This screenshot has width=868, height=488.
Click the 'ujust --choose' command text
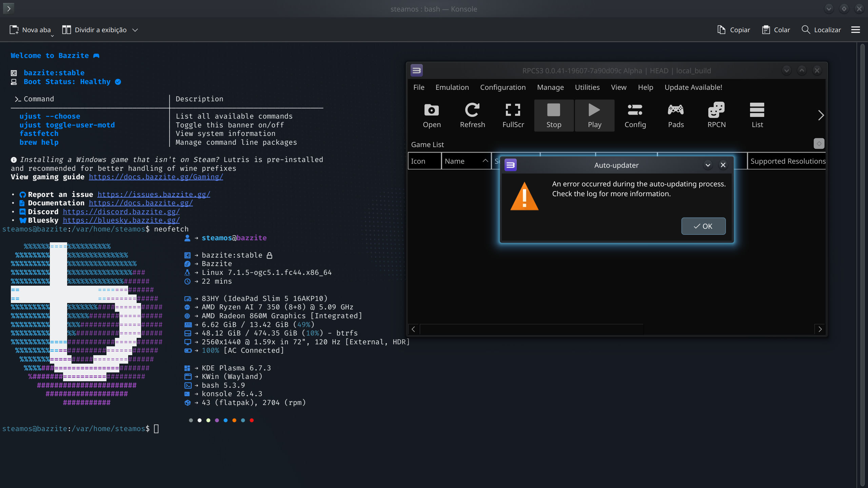(x=50, y=116)
